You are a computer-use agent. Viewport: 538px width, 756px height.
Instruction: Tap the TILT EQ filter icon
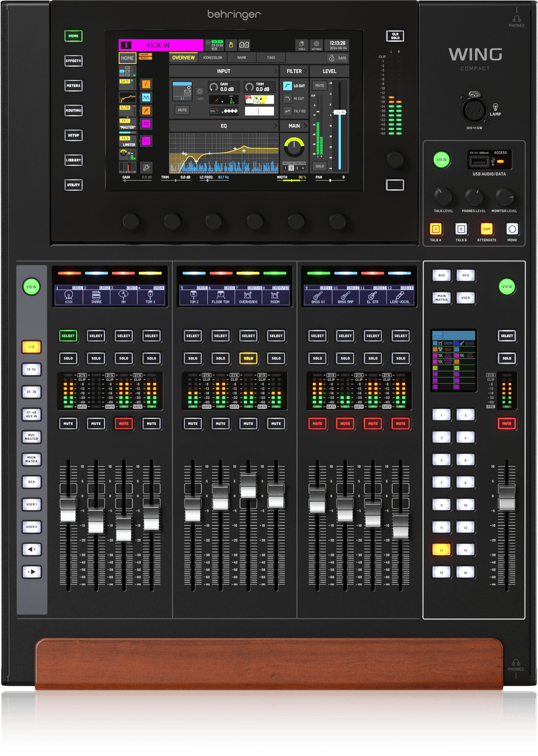click(287, 111)
